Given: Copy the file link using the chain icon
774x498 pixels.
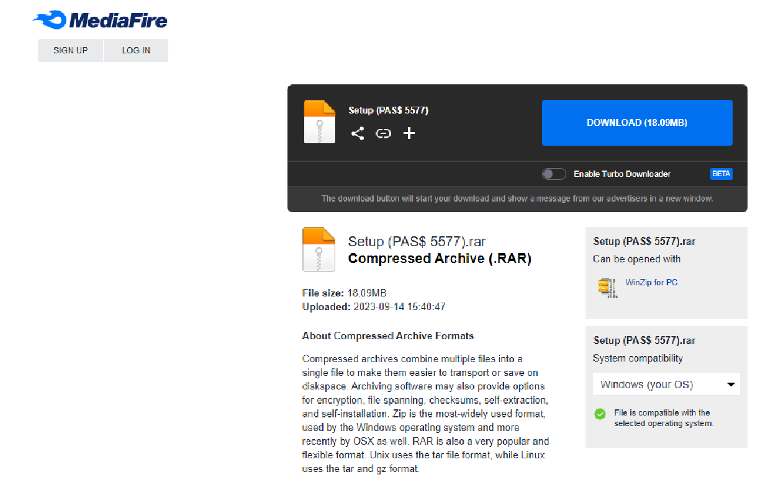Looking at the screenshot, I should [383, 134].
